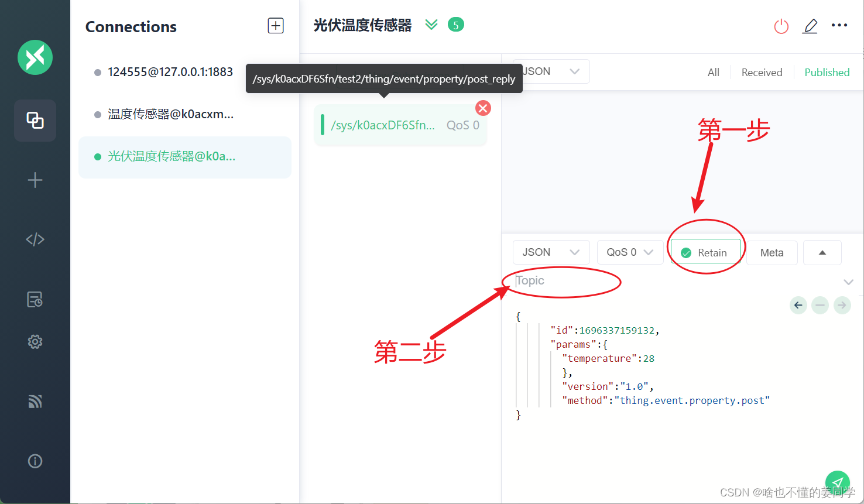Click the Meta button
The height and width of the screenshot is (504, 864).
click(772, 252)
